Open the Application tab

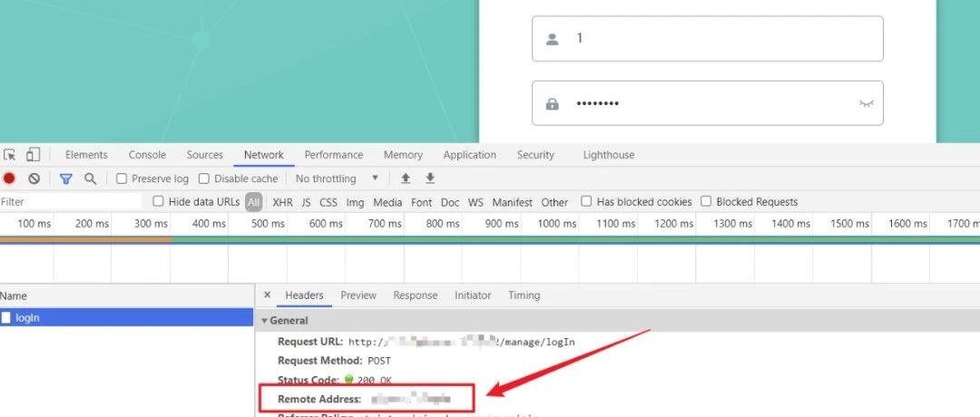(x=469, y=155)
